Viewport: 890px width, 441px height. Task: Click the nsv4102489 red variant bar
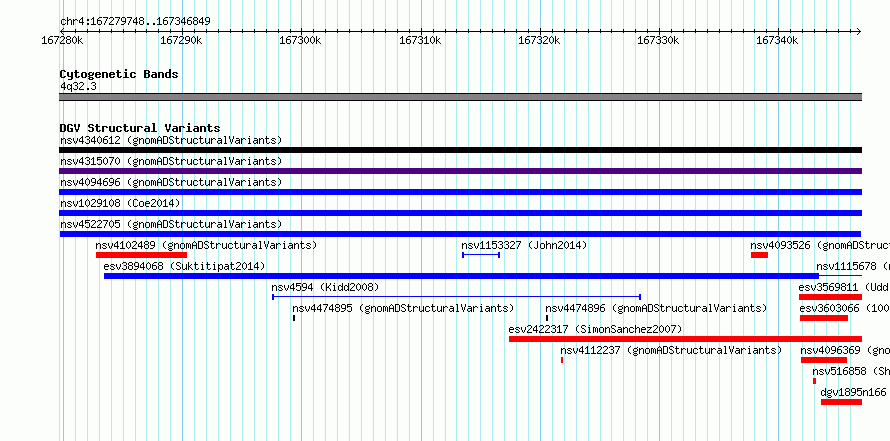(x=141, y=255)
